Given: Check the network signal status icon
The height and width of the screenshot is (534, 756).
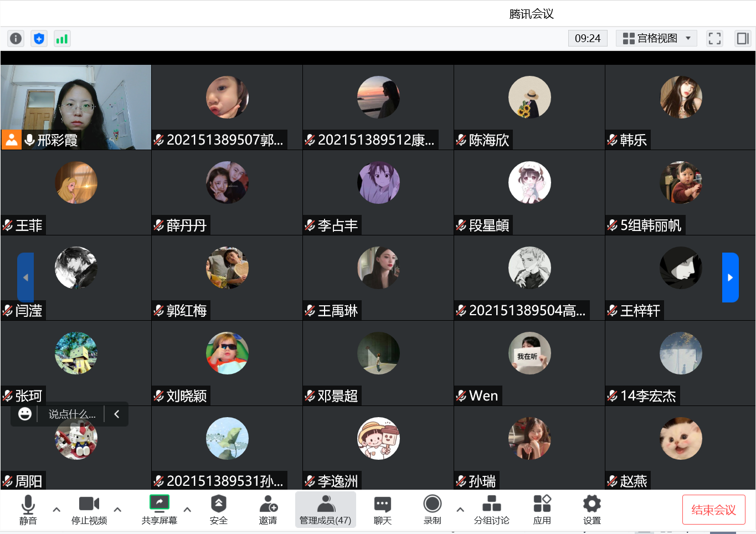Looking at the screenshot, I should coord(62,38).
